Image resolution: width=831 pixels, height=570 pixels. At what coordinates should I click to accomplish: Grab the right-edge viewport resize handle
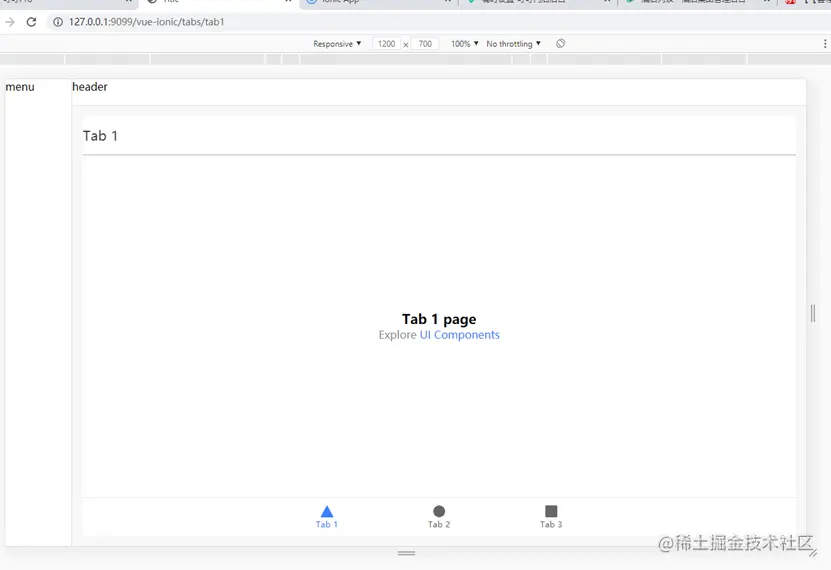[813, 313]
